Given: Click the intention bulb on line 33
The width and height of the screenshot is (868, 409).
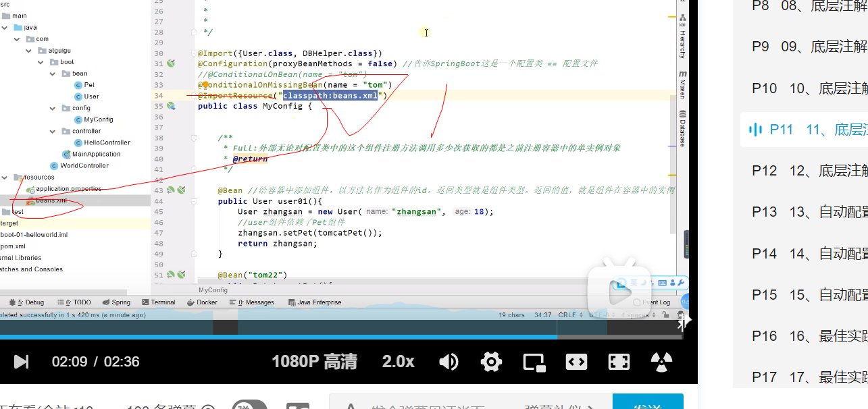Looking at the screenshot, I should (205, 85).
